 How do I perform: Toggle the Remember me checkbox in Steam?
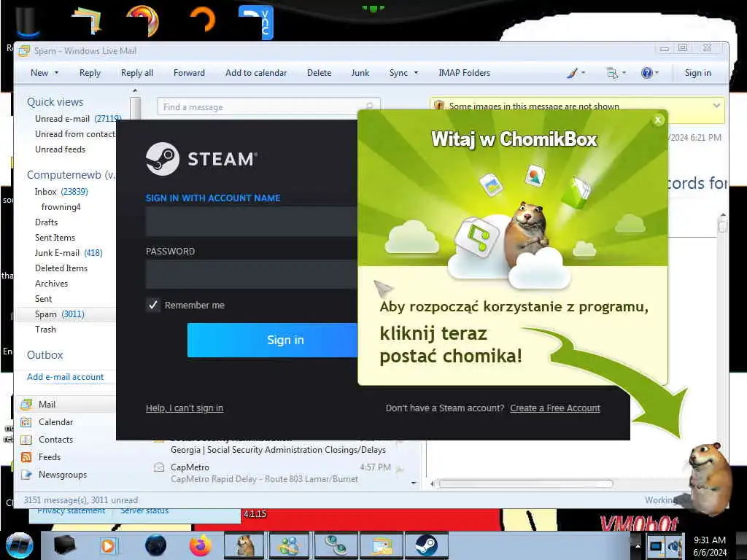tap(153, 305)
